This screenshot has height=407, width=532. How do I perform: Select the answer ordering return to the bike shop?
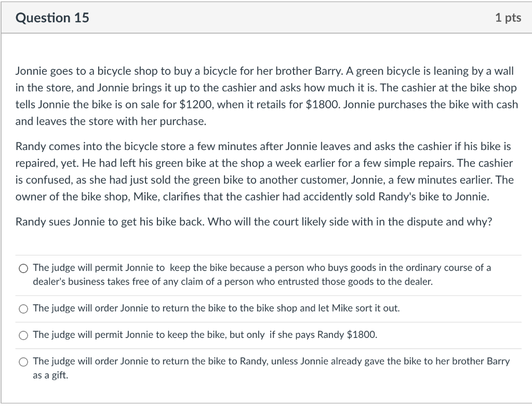click(23, 308)
